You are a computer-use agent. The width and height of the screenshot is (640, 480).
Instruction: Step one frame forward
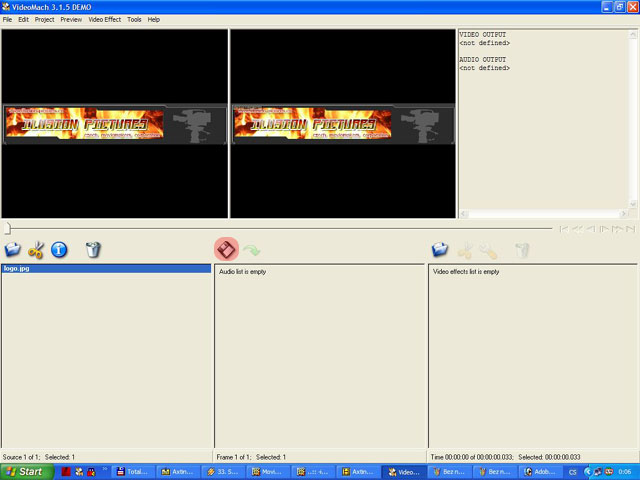coord(604,229)
